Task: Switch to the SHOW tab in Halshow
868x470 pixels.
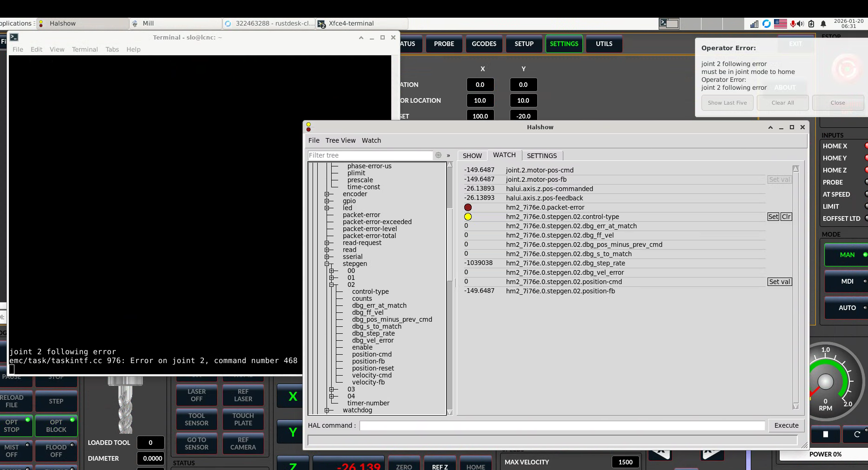Action: (472, 156)
